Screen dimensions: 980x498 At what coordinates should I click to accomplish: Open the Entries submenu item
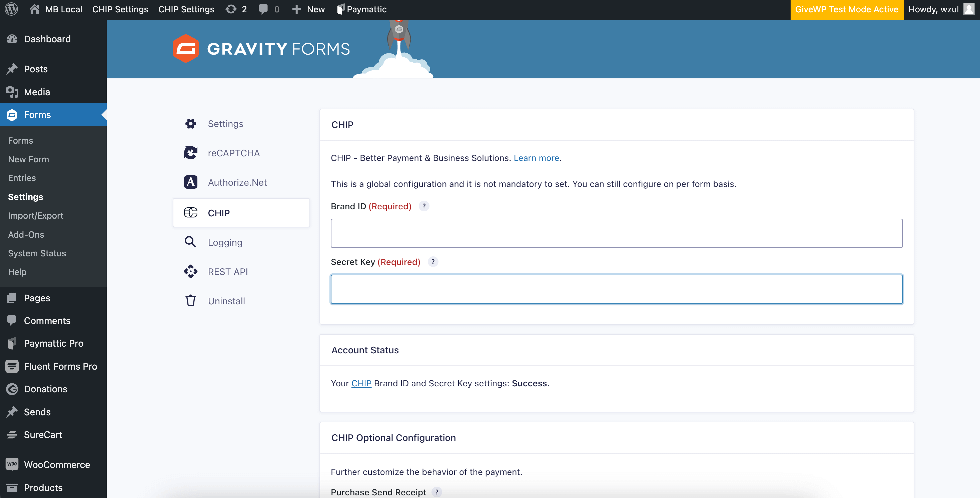click(22, 178)
